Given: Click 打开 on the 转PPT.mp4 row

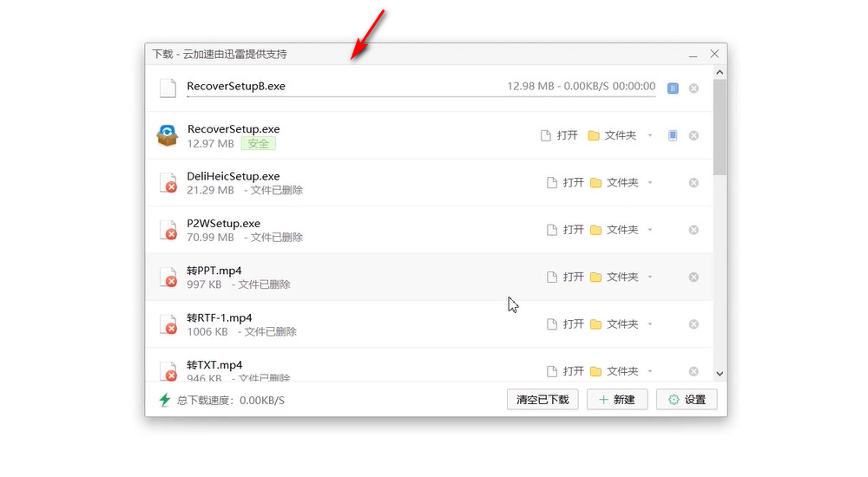Looking at the screenshot, I should [565, 277].
